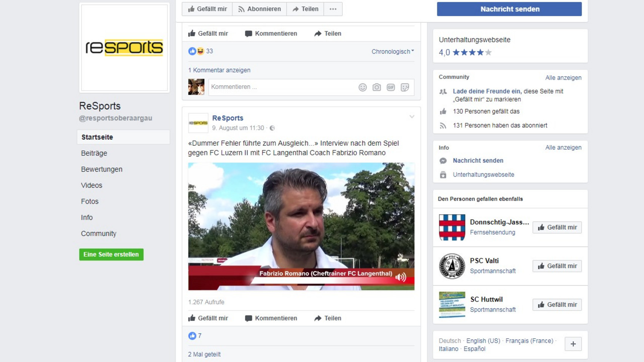Like the Donnschtig-Jass page
644x362 pixels.
click(557, 227)
